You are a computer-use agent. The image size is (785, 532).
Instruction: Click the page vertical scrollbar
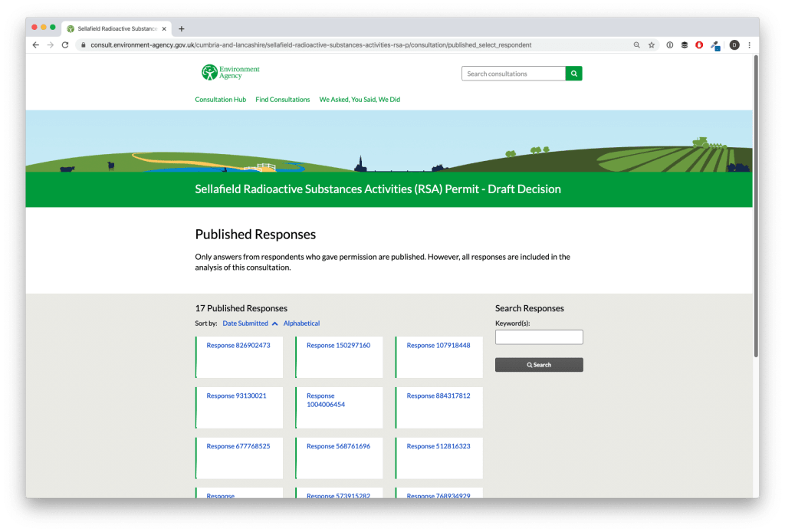tap(756, 206)
